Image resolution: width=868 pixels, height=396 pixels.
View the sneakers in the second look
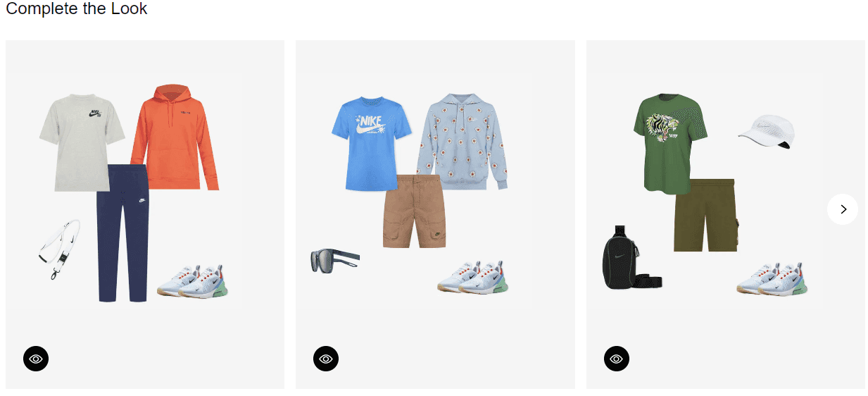click(x=473, y=276)
